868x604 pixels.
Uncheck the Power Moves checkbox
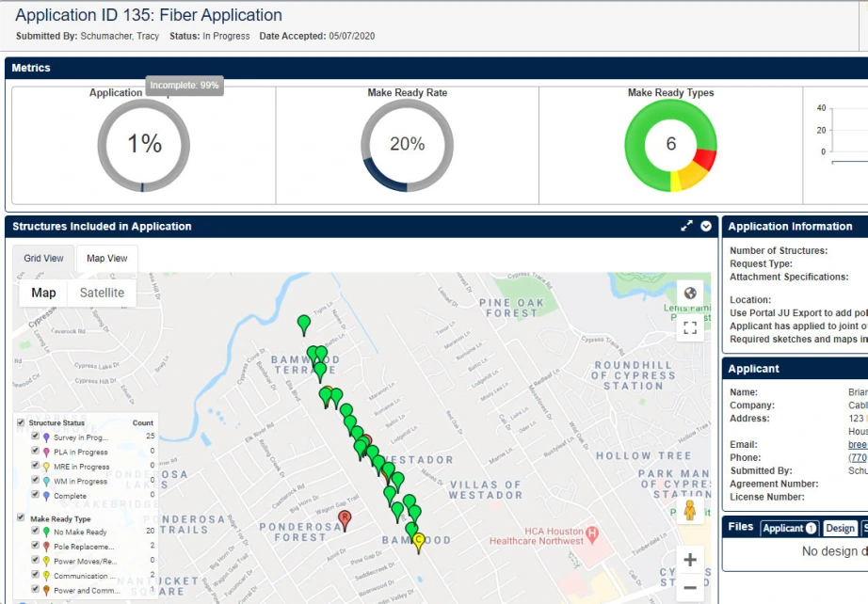36,560
